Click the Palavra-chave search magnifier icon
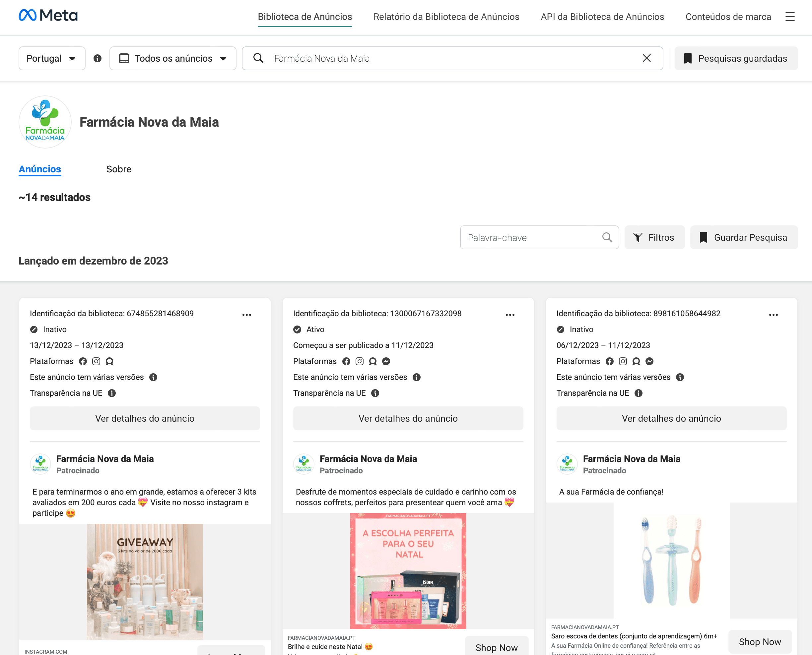Viewport: 812px width, 655px height. pyautogui.click(x=607, y=237)
